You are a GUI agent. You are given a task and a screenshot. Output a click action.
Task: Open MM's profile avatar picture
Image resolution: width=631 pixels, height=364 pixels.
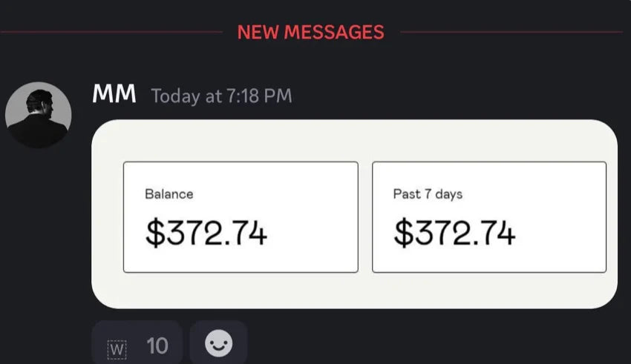coord(39,114)
